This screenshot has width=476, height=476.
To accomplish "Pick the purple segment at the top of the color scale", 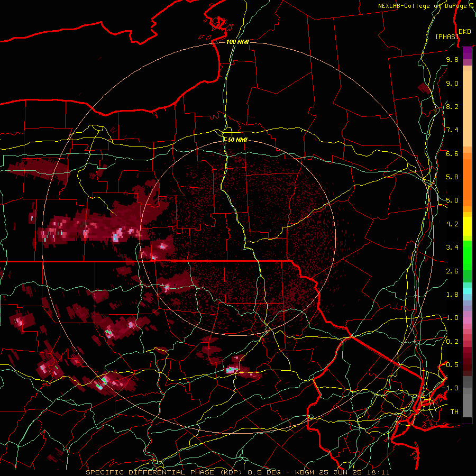I will 467,53.
